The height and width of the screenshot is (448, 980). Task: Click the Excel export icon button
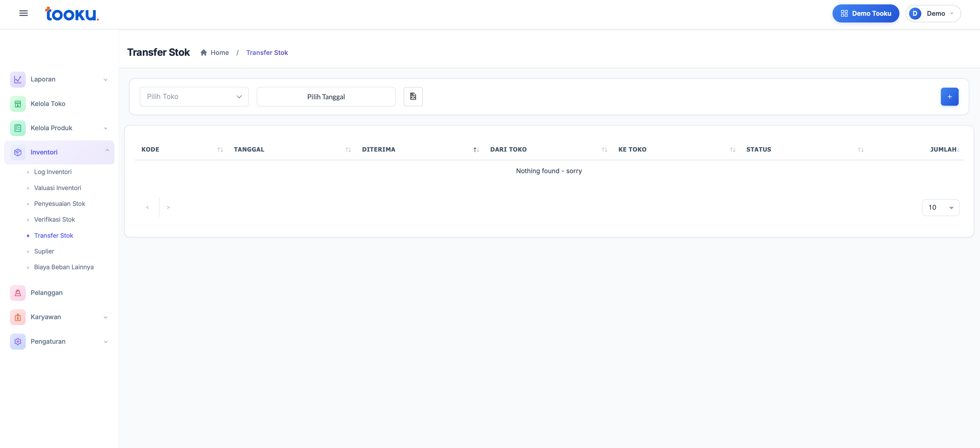(413, 97)
